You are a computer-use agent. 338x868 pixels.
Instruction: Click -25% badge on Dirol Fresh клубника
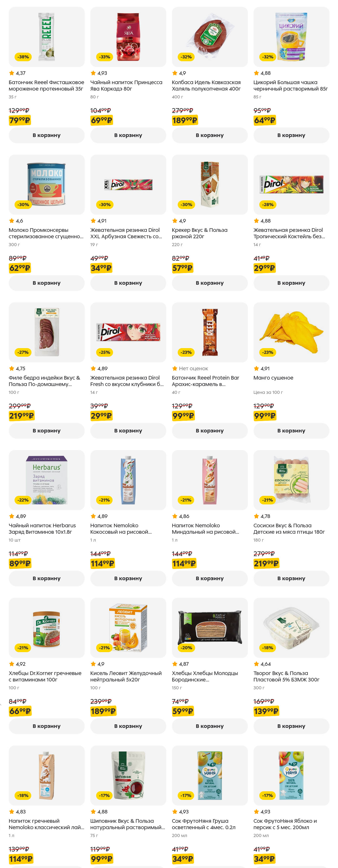[104, 352]
